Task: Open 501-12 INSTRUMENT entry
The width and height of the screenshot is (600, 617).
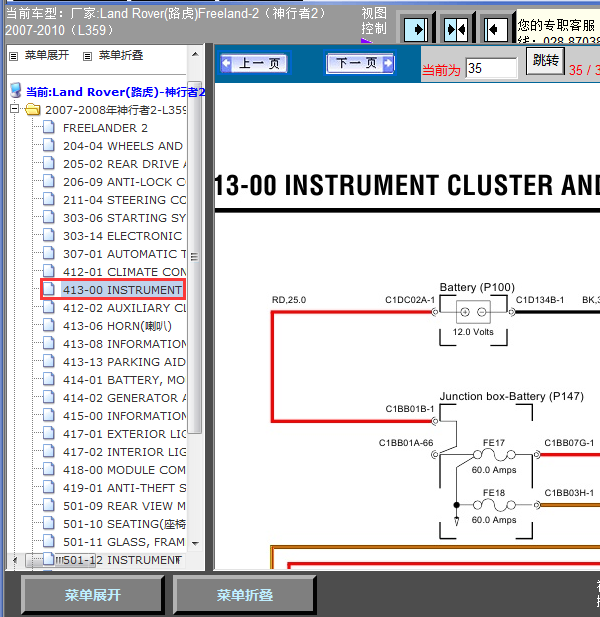Action: pos(122,560)
